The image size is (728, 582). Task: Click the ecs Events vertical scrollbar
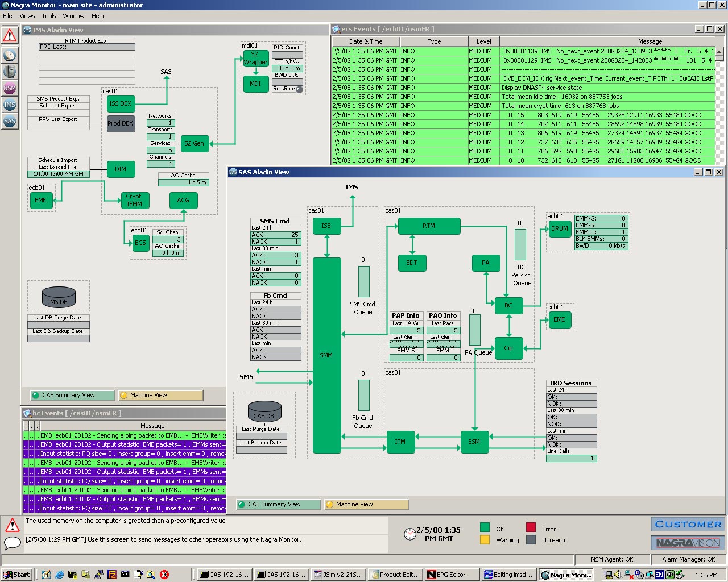(x=719, y=105)
